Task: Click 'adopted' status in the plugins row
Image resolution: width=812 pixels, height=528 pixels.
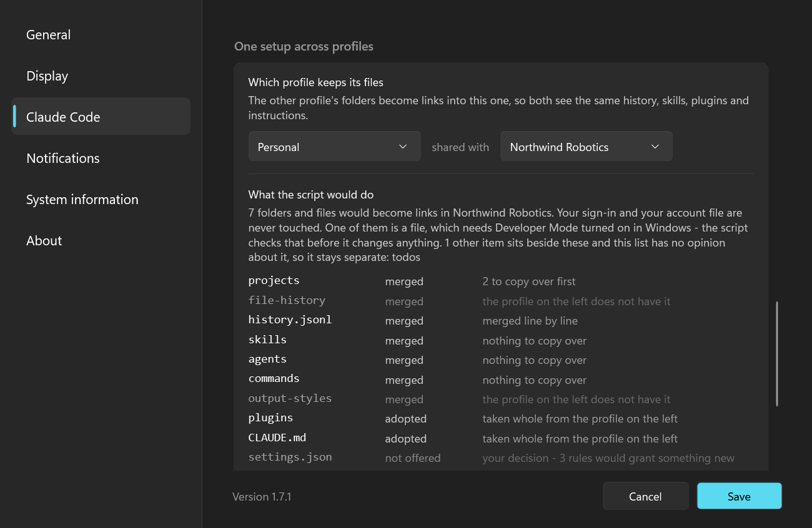Action: click(x=406, y=419)
